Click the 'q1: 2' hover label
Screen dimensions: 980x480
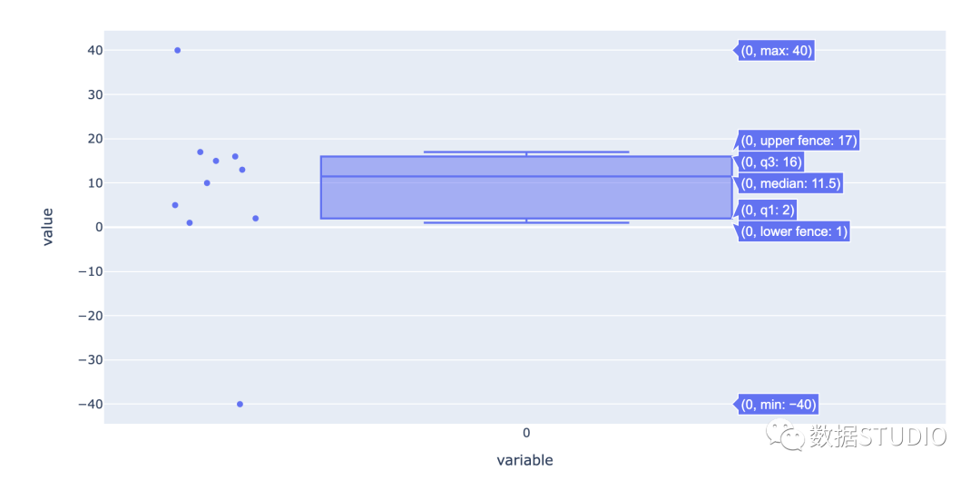tap(767, 210)
